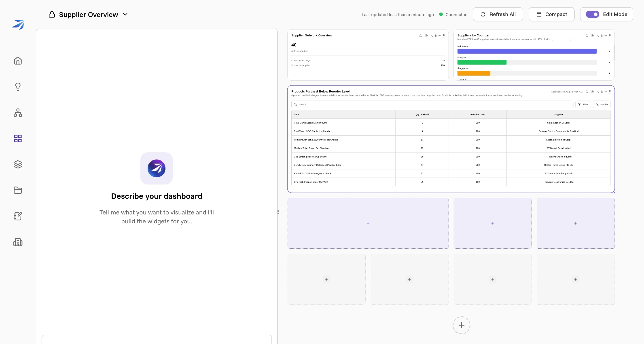Open the lightbulb insights icon in sidebar
This screenshot has height=344, width=644.
18,87
